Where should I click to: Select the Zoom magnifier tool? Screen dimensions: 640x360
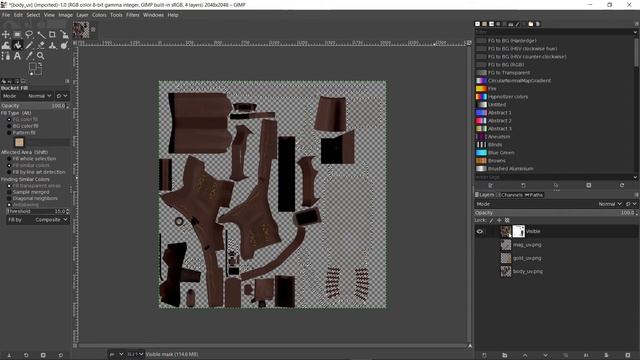tap(41, 56)
